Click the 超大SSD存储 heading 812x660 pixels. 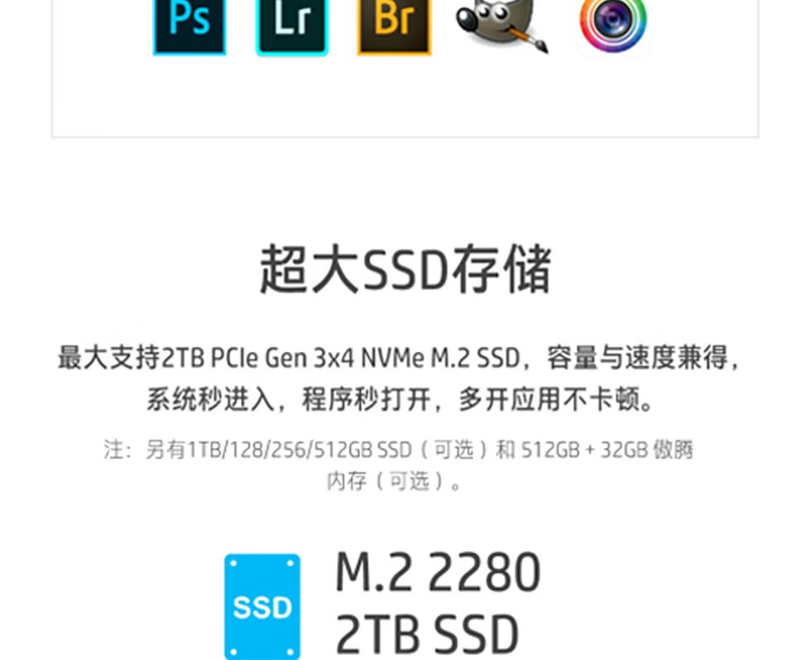click(x=406, y=269)
